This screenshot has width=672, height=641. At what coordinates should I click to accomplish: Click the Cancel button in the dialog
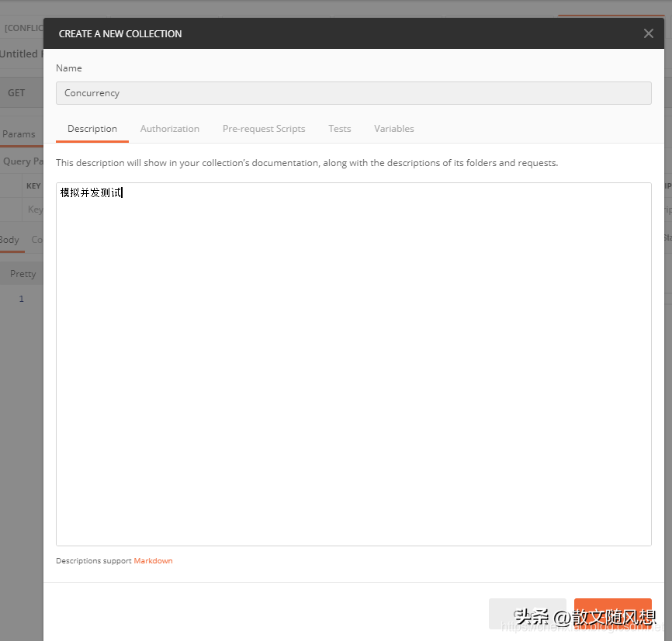(x=527, y=614)
